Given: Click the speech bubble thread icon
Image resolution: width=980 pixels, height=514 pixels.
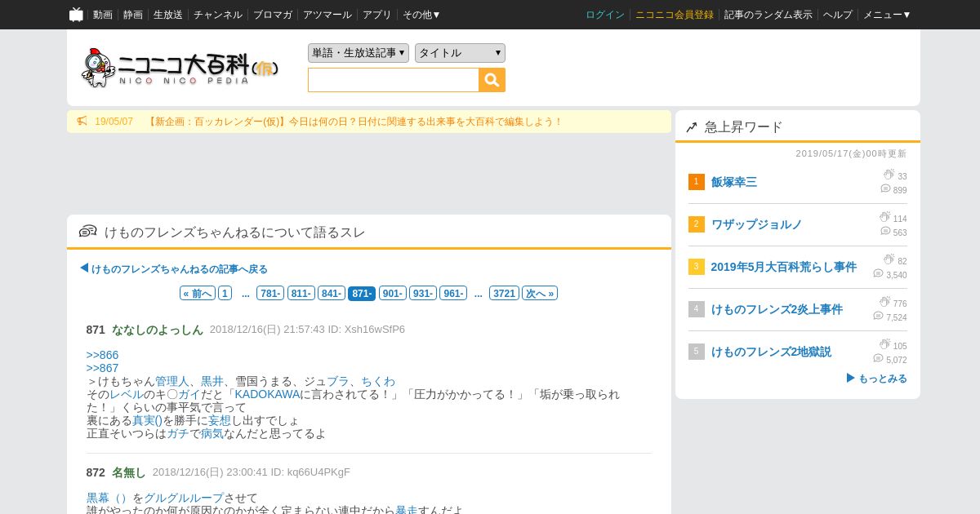Looking at the screenshot, I should tap(87, 232).
